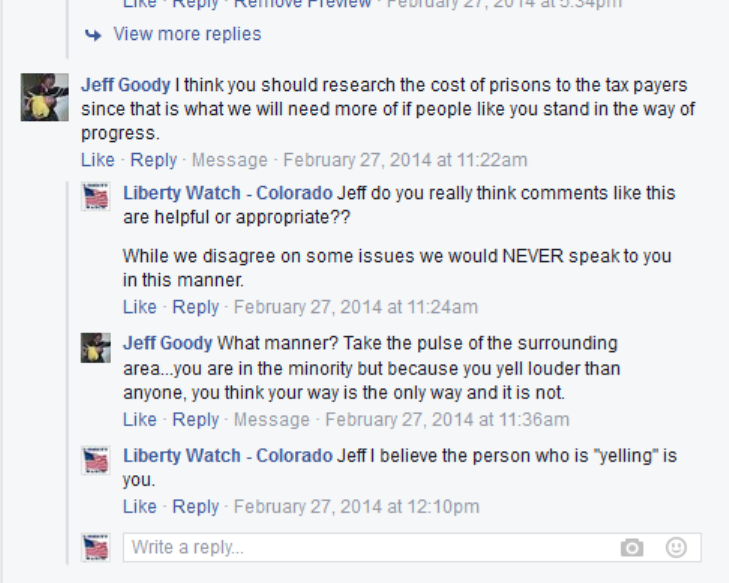Open the emoji picker smiley icon
Screen dimensions: 729x583
tap(676, 547)
